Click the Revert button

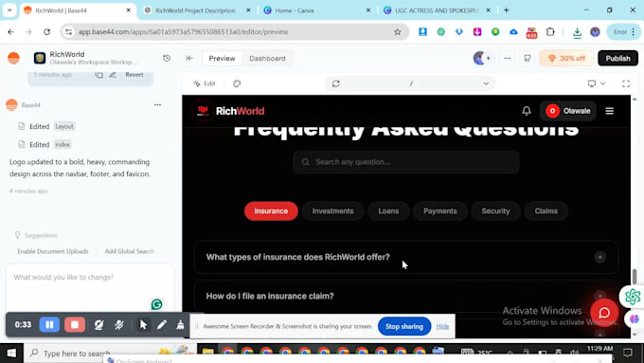[x=134, y=75]
